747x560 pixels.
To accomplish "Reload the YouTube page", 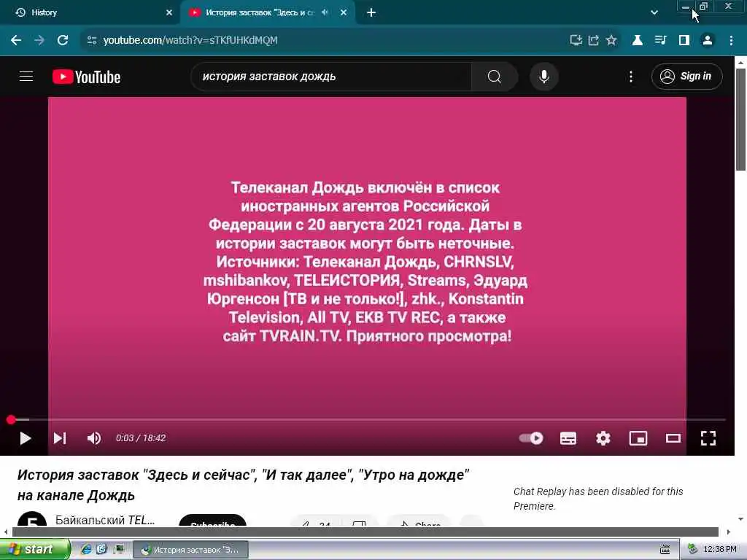I will [x=63, y=41].
